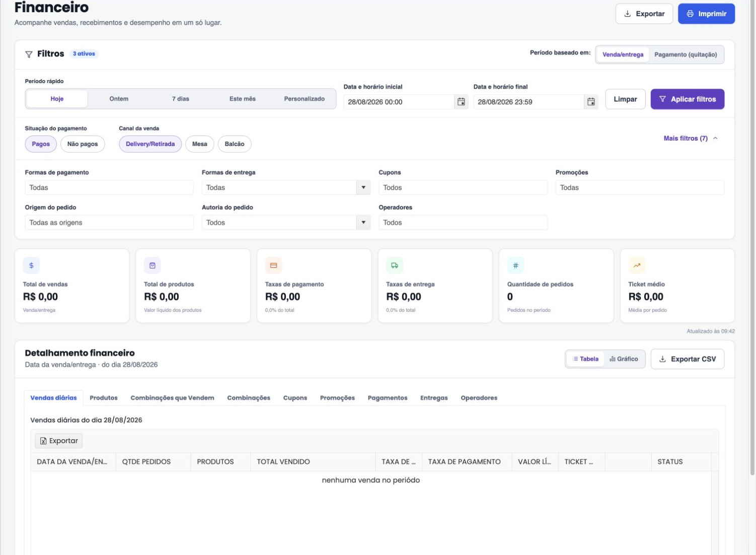Toggle the Não pagos payment status chip
This screenshot has height=555, width=756.
click(x=83, y=144)
